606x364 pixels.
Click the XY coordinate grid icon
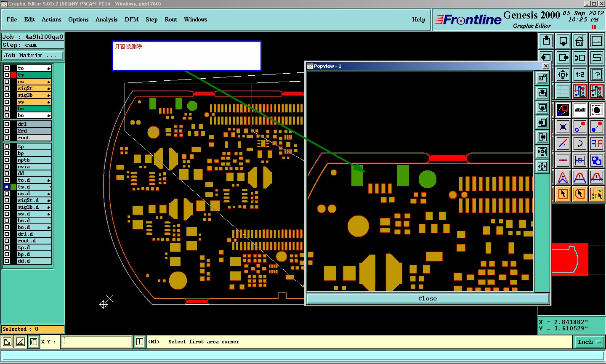pos(597,41)
